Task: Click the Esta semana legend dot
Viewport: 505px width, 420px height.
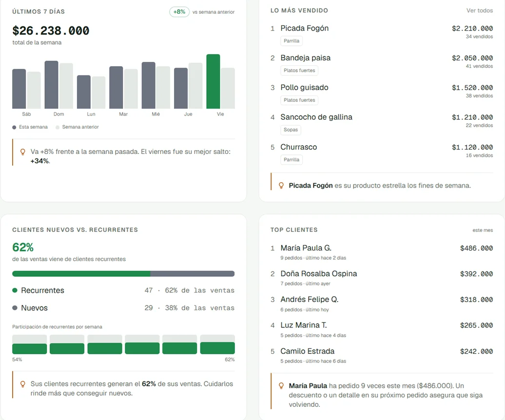Action: pos(14,127)
